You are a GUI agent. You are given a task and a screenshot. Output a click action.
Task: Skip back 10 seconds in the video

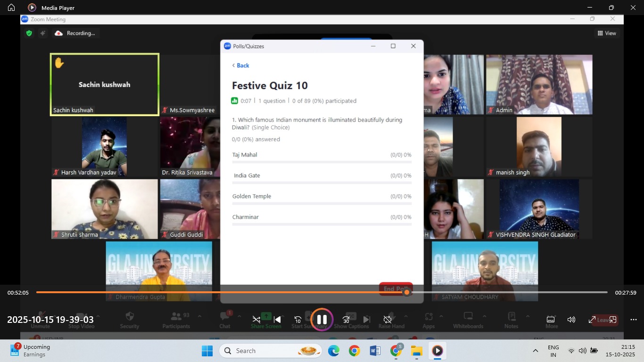pos(298,320)
